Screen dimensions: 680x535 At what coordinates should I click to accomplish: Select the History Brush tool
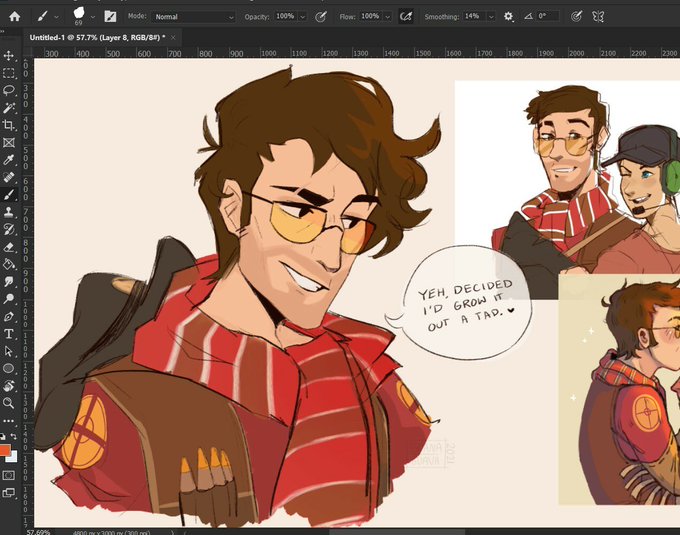(x=8, y=229)
